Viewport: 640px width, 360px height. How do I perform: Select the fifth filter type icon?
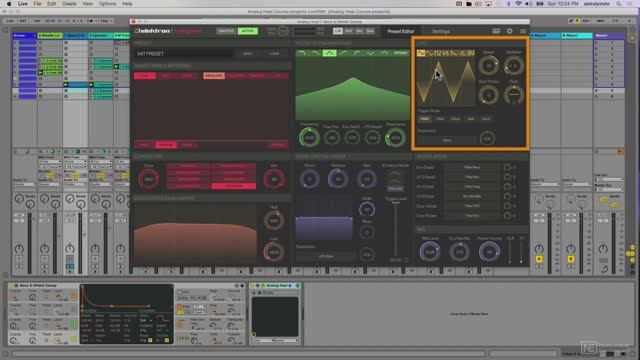[x=357, y=53]
